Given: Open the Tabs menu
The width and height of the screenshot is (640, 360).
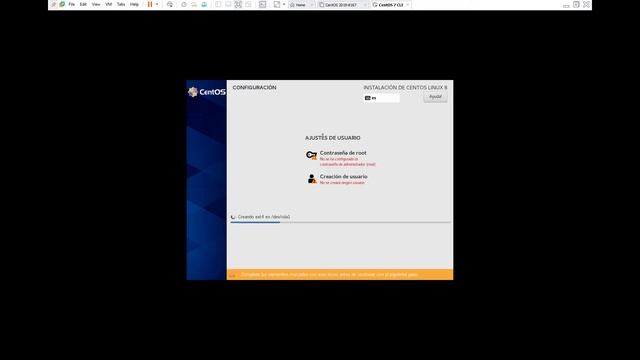Looking at the screenshot, I should (x=121, y=4).
